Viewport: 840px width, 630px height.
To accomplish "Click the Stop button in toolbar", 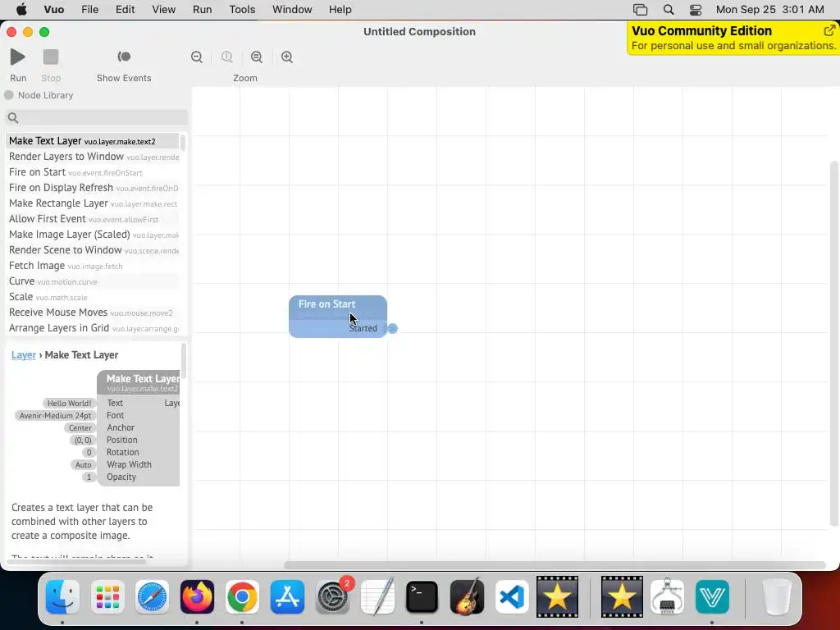I will click(x=51, y=57).
